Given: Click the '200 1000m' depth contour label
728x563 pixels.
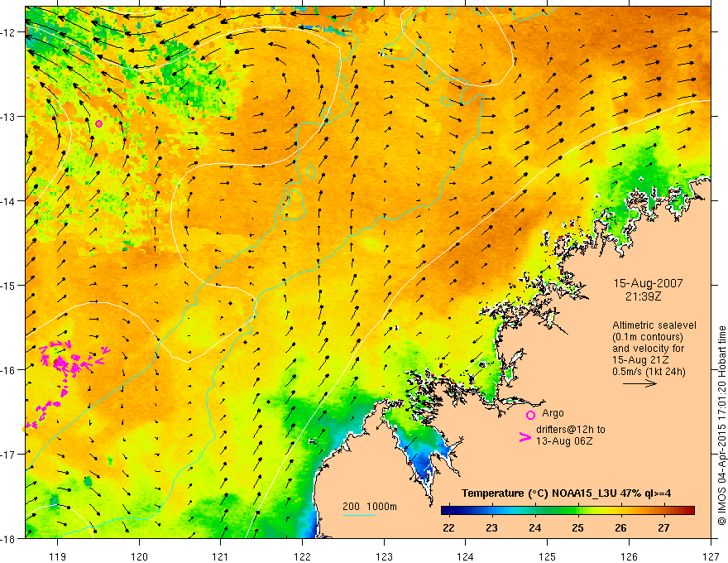Looking at the screenshot, I should (370, 507).
